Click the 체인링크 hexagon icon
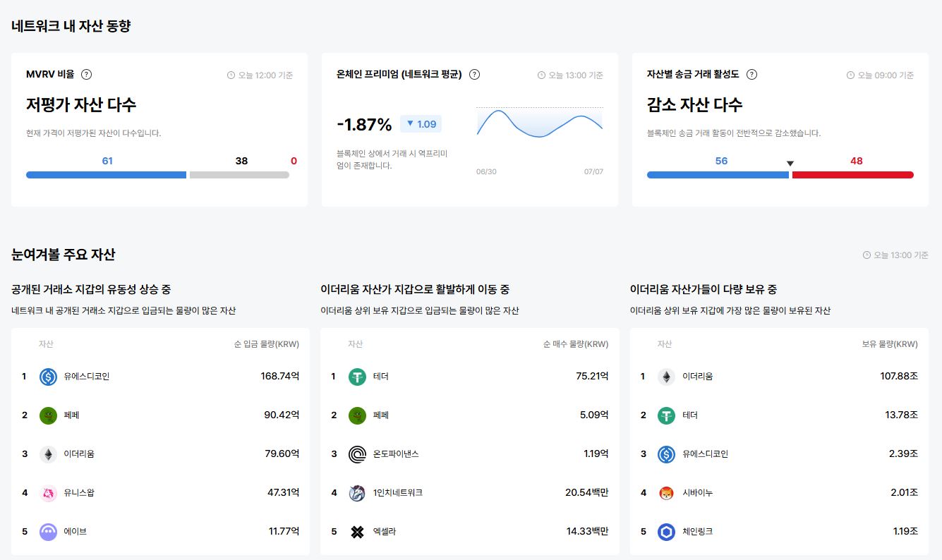This screenshot has height=560, width=942. pyautogui.click(x=667, y=531)
